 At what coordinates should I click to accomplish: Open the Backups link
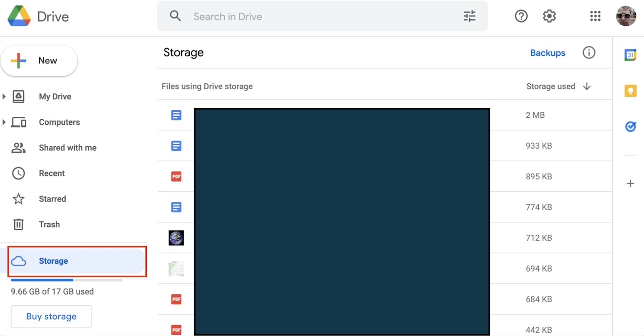547,53
